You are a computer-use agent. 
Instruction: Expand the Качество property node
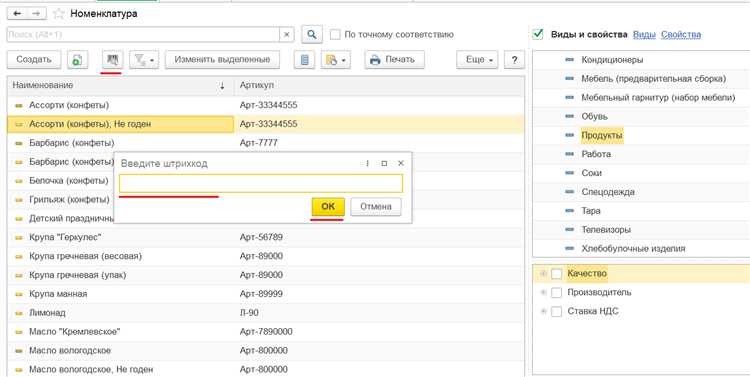[x=543, y=273]
